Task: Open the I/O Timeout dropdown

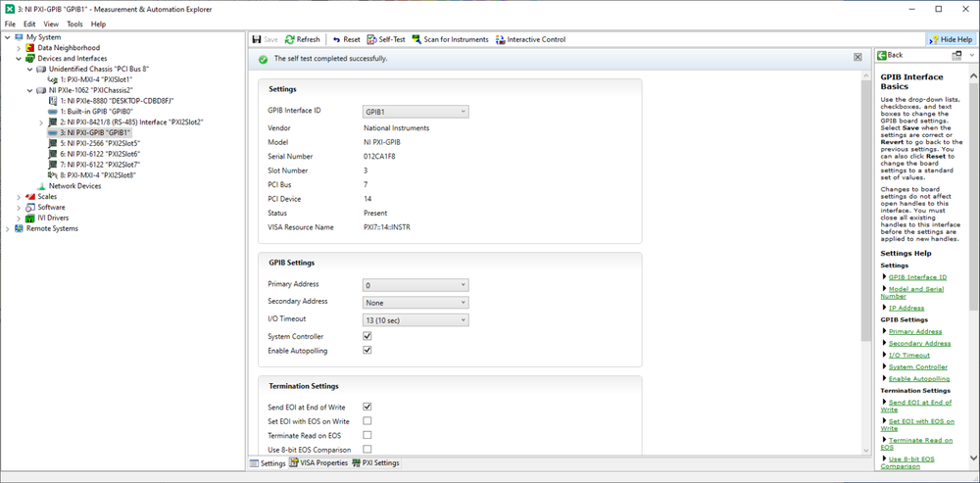Action: (416, 319)
